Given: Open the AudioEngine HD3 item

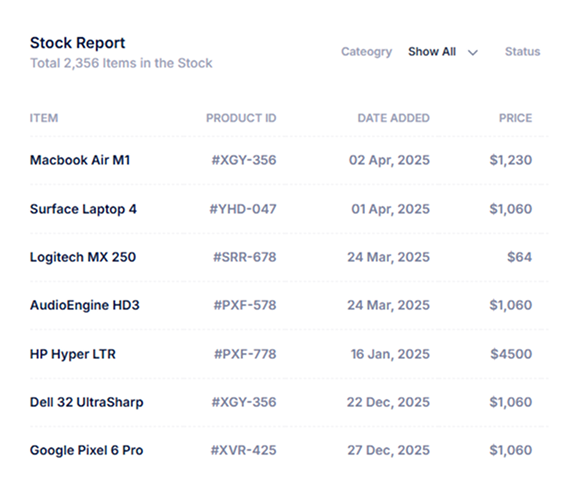Looking at the screenshot, I should pyautogui.click(x=85, y=305).
